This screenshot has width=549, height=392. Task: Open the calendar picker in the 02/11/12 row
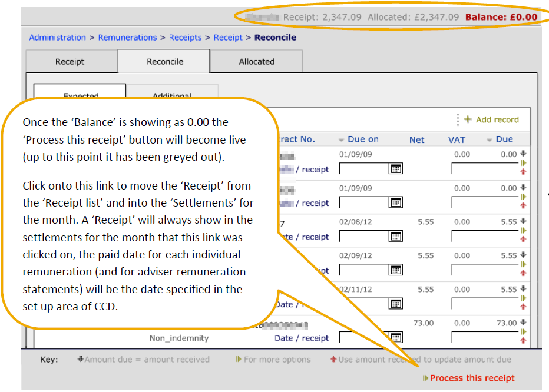point(396,304)
